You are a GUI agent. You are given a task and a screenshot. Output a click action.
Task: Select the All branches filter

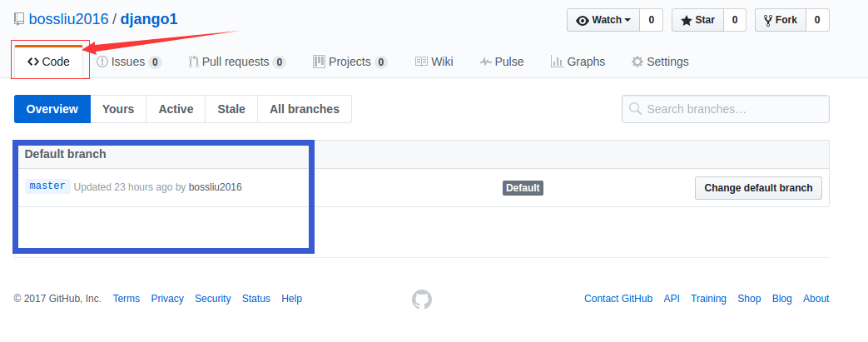pos(305,109)
